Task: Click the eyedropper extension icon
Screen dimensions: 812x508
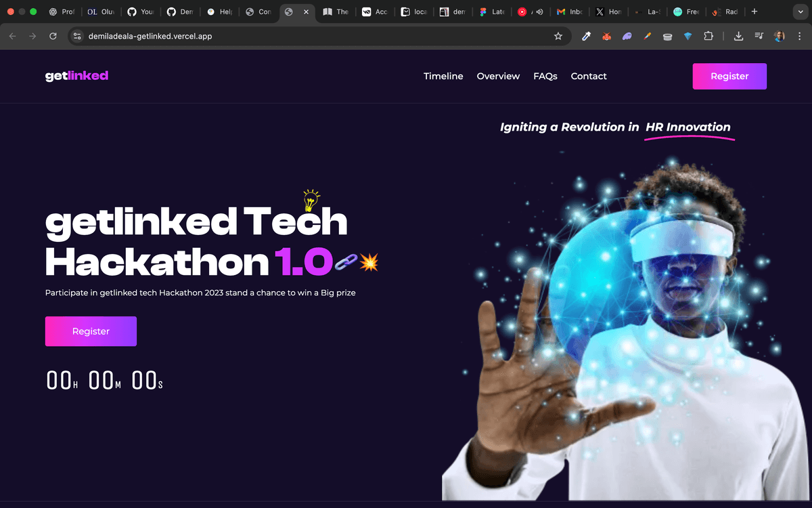Action: click(x=586, y=35)
